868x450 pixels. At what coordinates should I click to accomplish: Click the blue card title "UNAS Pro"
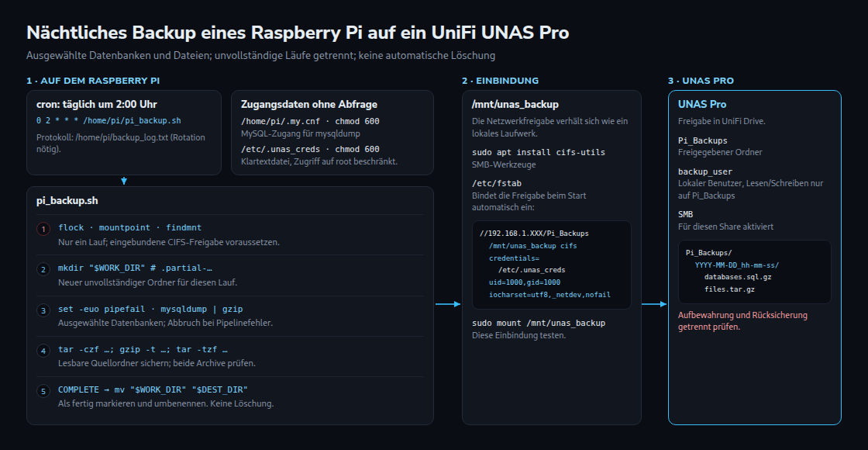point(702,104)
